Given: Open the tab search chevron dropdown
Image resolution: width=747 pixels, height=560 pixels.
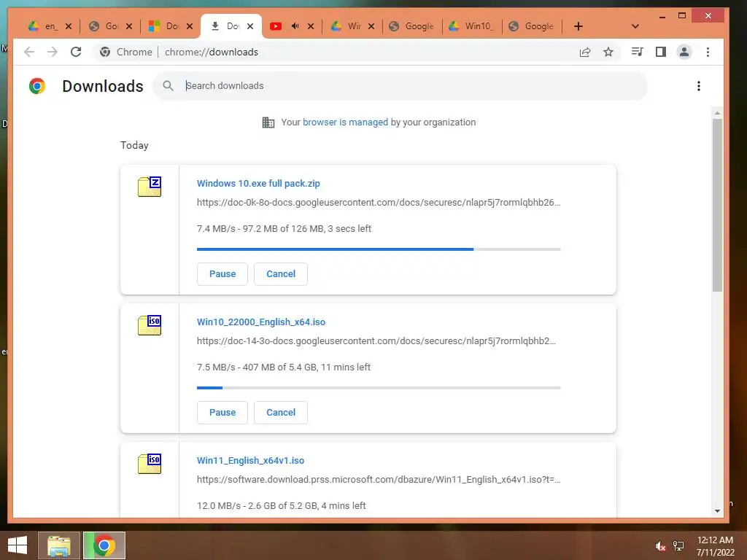Looking at the screenshot, I should pos(635,26).
